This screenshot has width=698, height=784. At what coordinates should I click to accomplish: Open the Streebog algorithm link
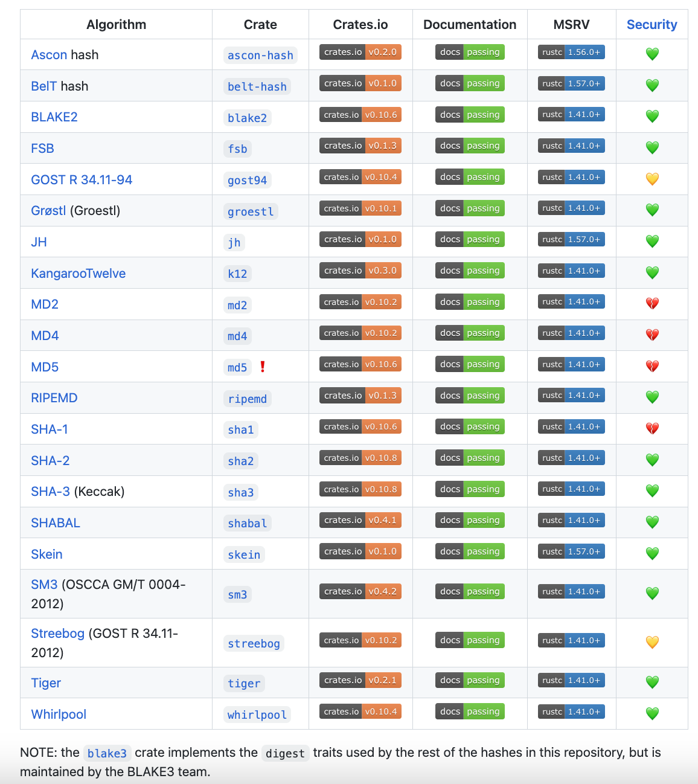tap(58, 634)
